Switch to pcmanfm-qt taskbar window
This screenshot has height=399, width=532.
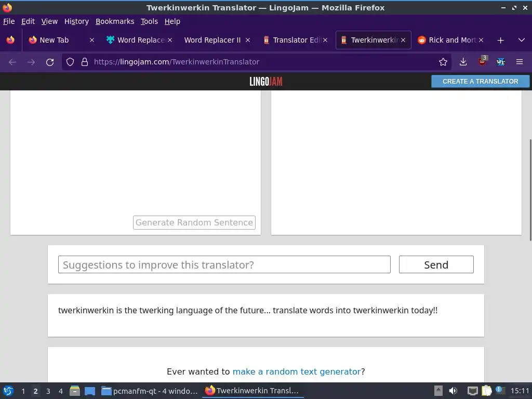149,391
